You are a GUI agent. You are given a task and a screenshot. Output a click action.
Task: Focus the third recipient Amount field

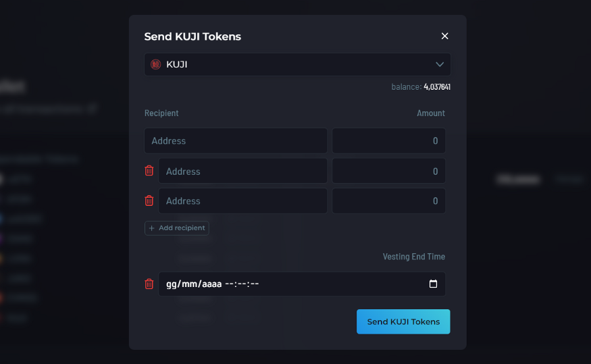388,201
